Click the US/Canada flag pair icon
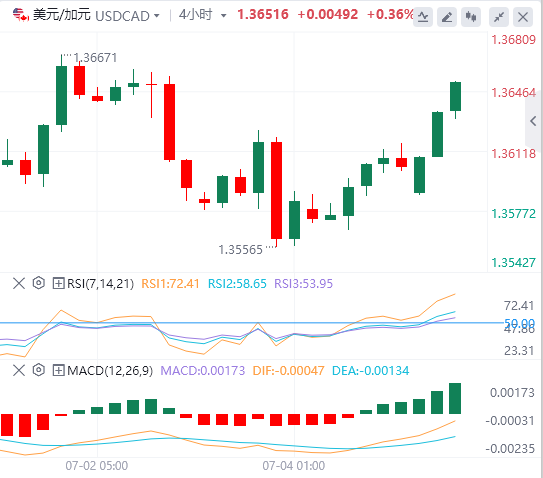The width and height of the screenshot is (543, 478). click(x=20, y=15)
